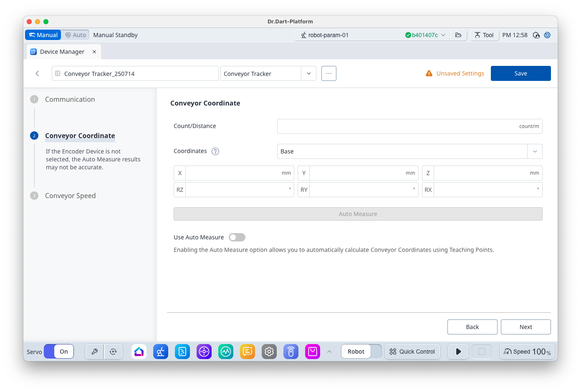This screenshot has width=581, height=392.
Task: Click the Save button
Action: point(520,73)
